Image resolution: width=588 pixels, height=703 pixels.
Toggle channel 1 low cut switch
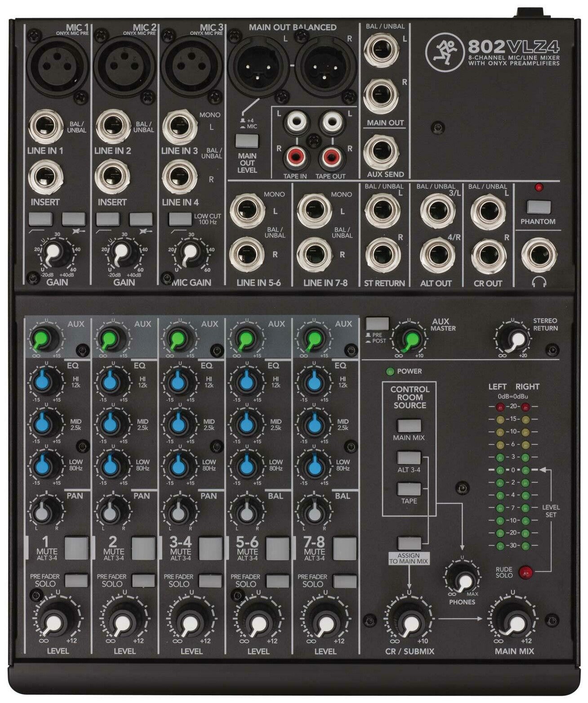click(x=40, y=219)
